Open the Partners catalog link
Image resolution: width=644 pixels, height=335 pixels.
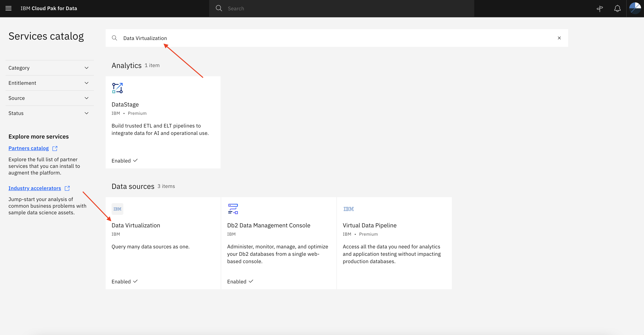pyautogui.click(x=29, y=148)
